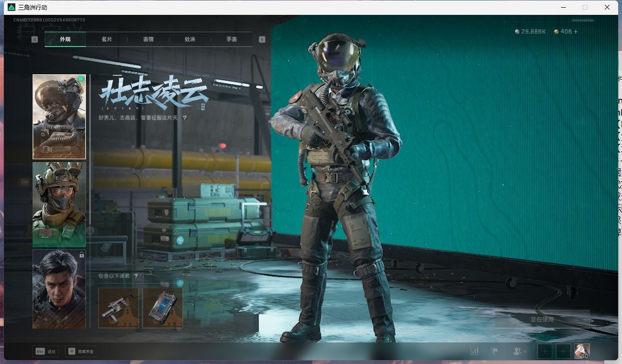Open the 表情 tab
This screenshot has height=364, width=622.
click(x=148, y=39)
